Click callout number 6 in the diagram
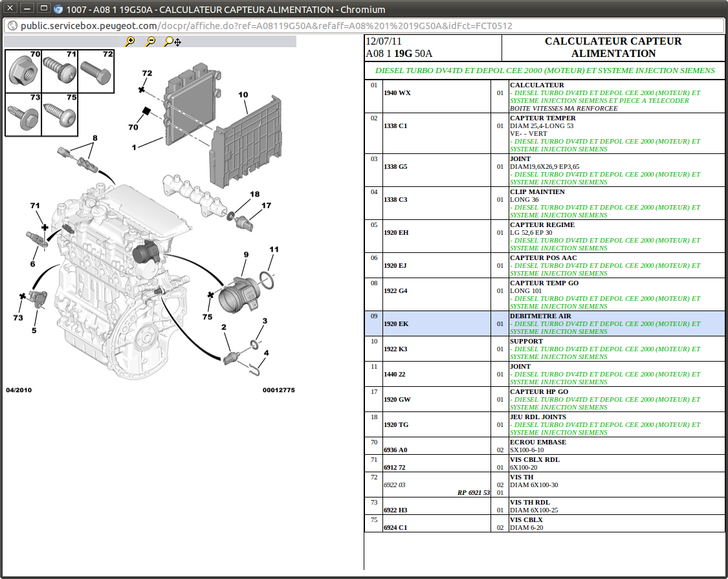 tap(32, 264)
